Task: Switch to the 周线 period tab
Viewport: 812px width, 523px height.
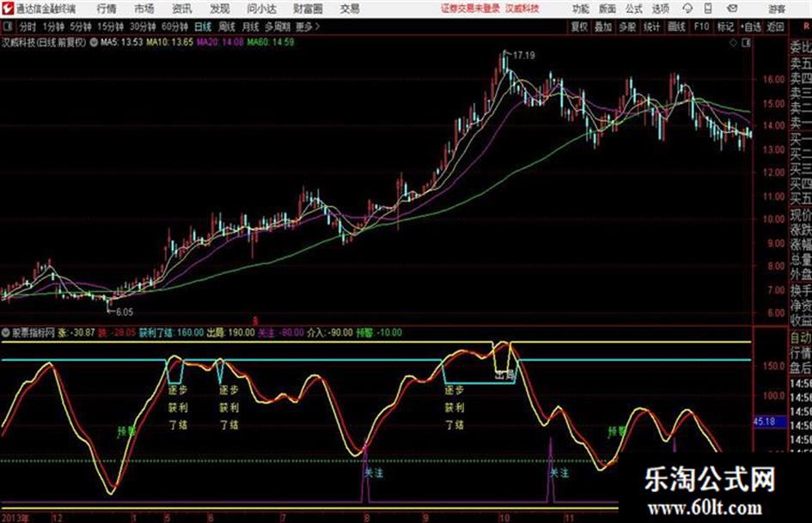Action: coord(227,27)
